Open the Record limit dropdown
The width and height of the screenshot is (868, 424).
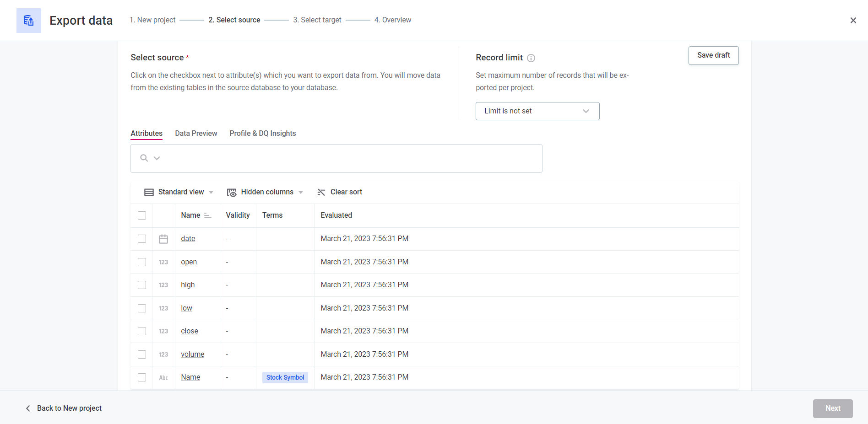click(x=537, y=111)
